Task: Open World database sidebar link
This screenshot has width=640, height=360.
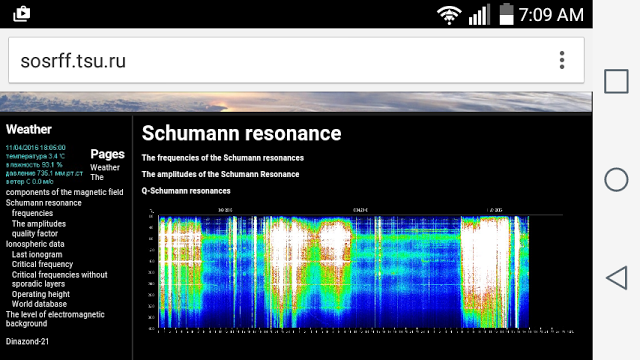Action: click(39, 304)
